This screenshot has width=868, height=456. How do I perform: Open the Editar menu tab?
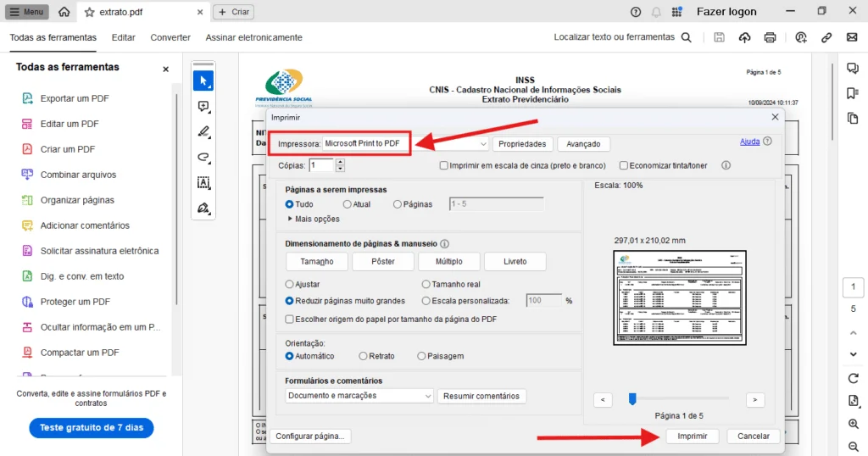[124, 37]
